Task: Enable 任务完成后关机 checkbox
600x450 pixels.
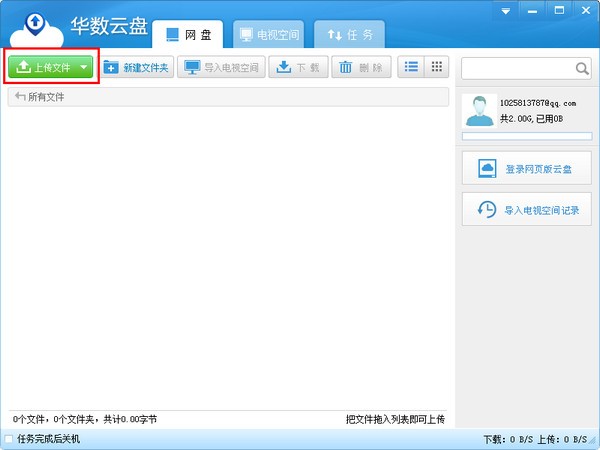Action: point(9,439)
